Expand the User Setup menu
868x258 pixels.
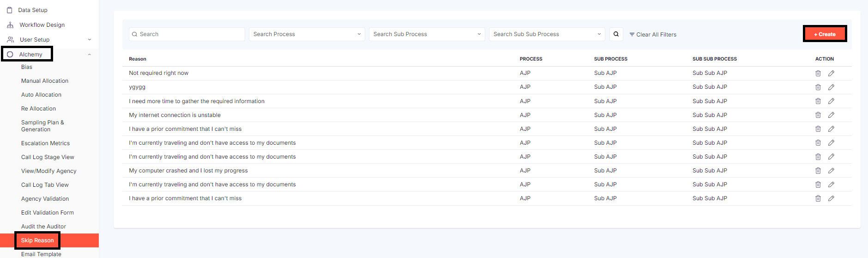coord(89,40)
